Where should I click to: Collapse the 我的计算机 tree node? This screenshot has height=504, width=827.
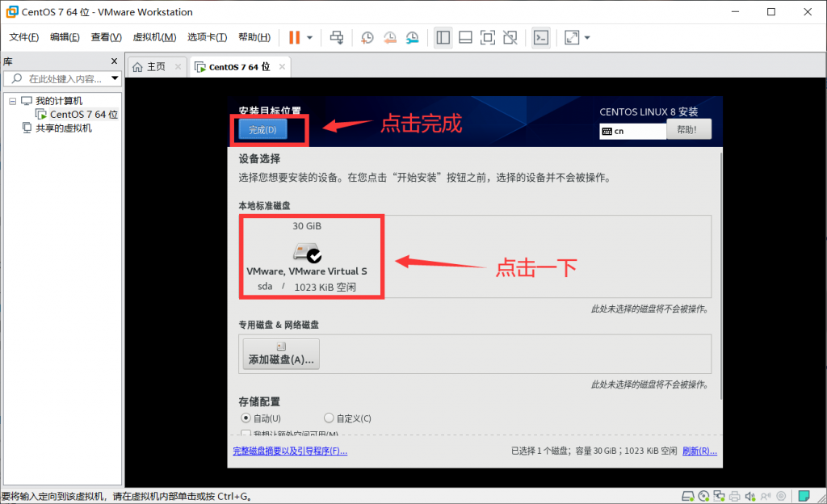pos(13,101)
